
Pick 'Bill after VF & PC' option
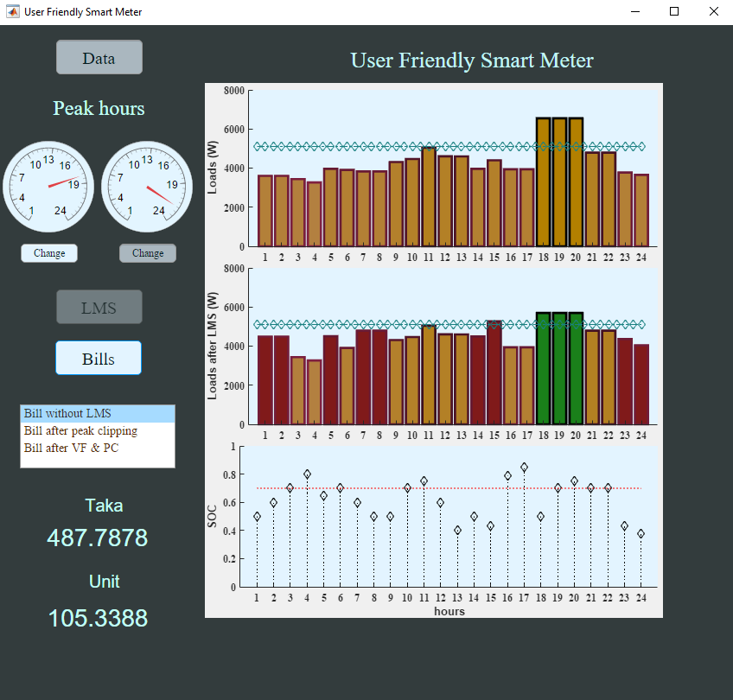(97, 447)
